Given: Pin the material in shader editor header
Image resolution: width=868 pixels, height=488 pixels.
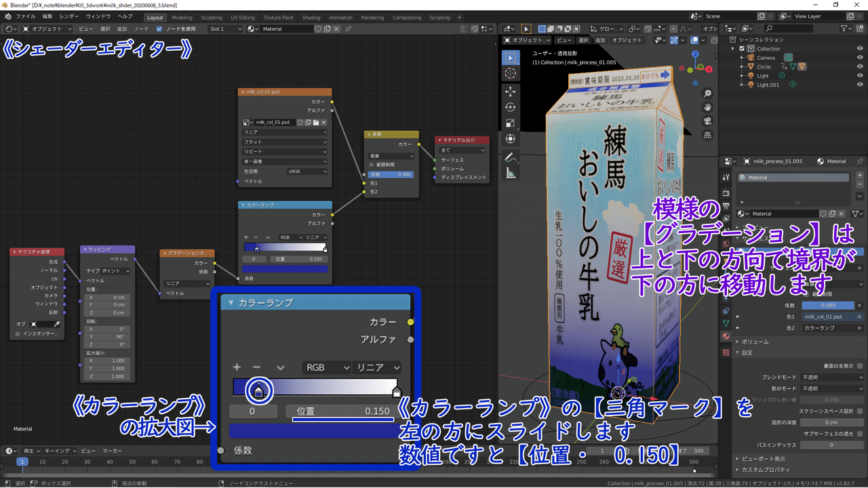Looking at the screenshot, I should pos(348,29).
